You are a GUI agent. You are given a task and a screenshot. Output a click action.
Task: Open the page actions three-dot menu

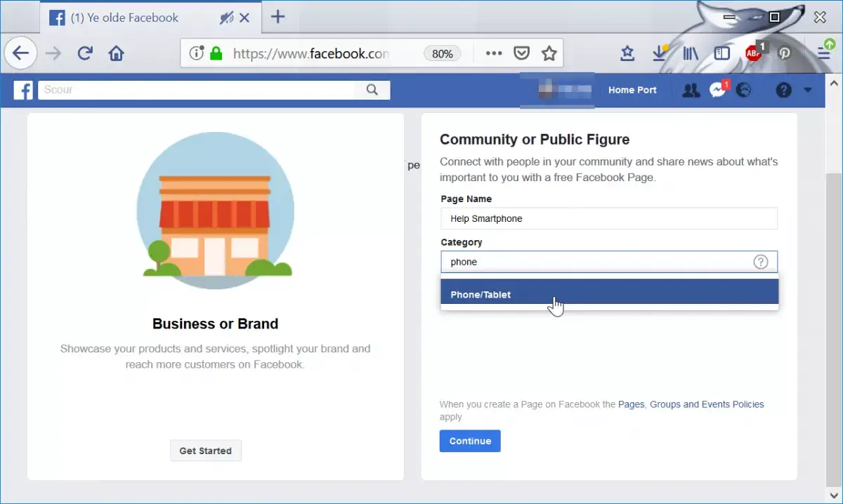[494, 53]
